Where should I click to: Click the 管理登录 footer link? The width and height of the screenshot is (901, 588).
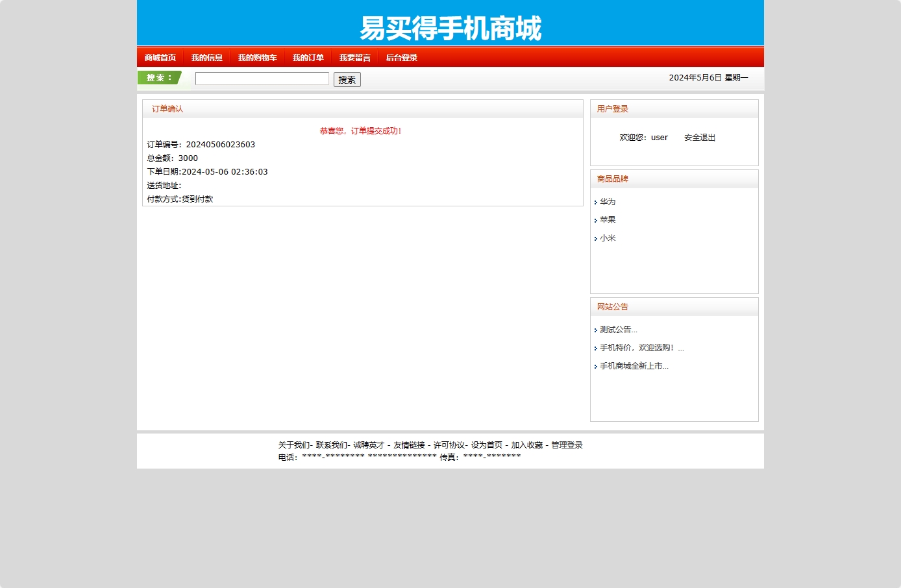click(x=565, y=445)
